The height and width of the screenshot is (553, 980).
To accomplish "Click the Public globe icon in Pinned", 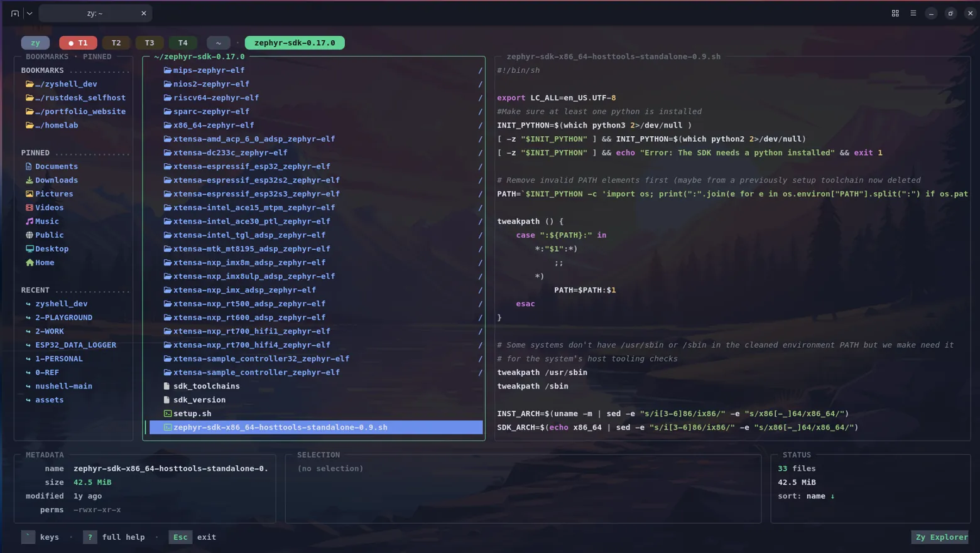I will pos(29,235).
